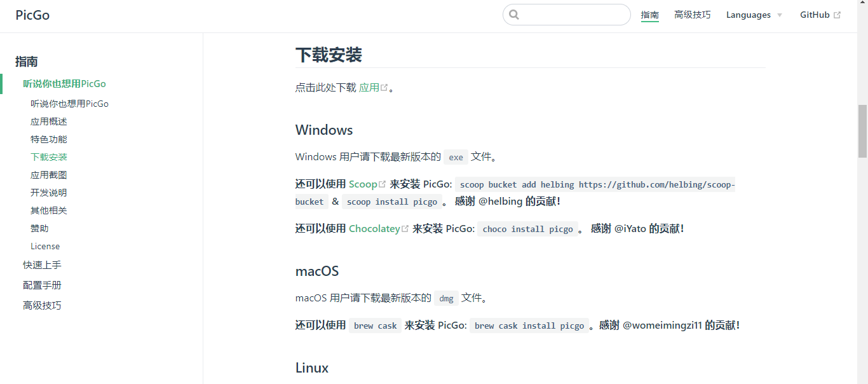Open the Languages menu

click(754, 15)
